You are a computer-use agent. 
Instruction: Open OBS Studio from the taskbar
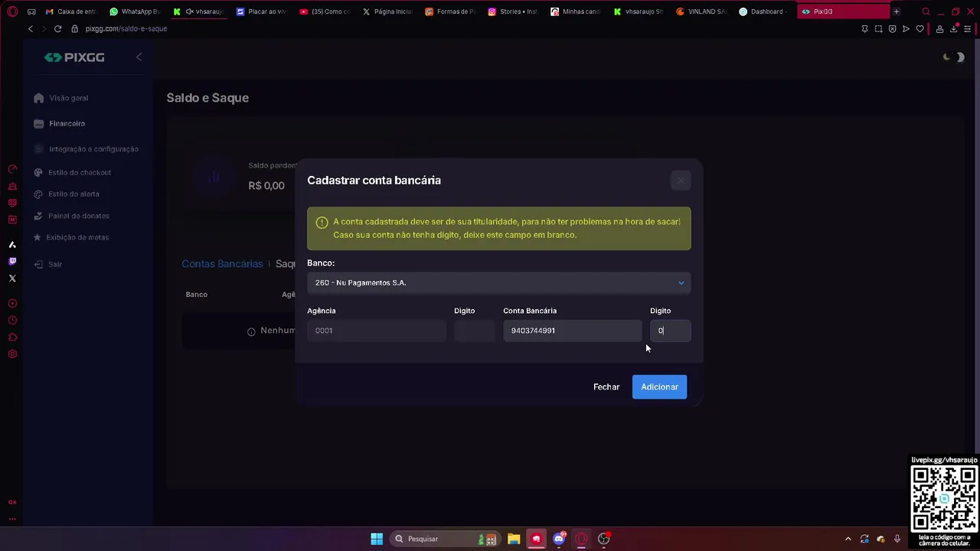click(604, 539)
